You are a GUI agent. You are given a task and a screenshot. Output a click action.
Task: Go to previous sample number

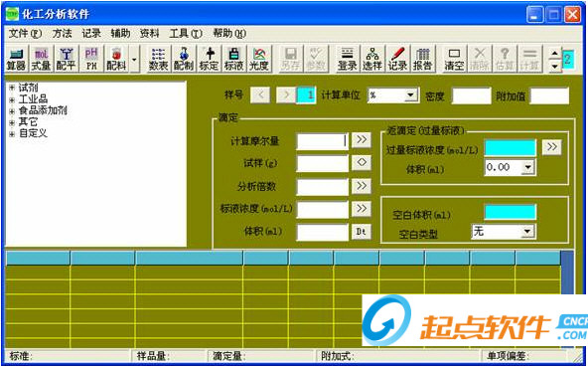click(x=260, y=95)
